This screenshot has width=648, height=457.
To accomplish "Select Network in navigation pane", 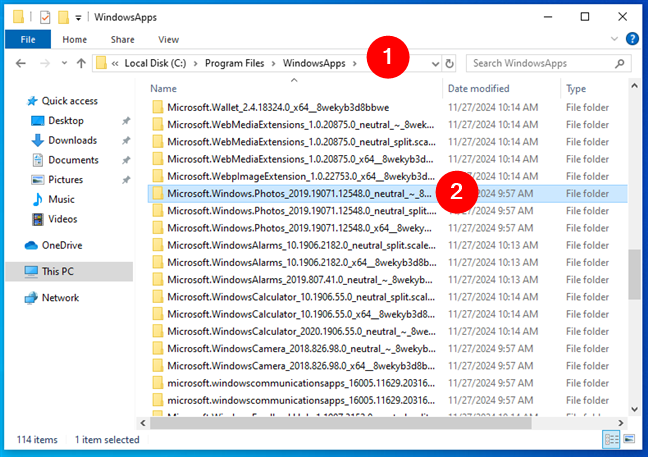I will click(x=60, y=298).
